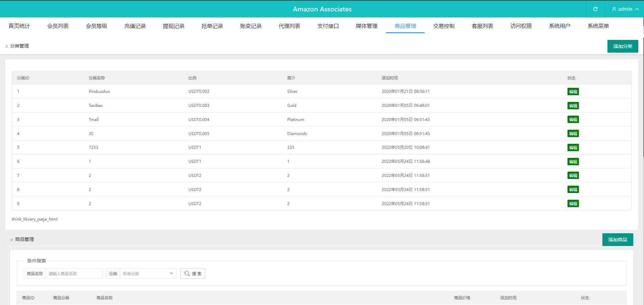Screen dimensions: 644x305
Task: Edit category with ID 6
Action: point(573,162)
